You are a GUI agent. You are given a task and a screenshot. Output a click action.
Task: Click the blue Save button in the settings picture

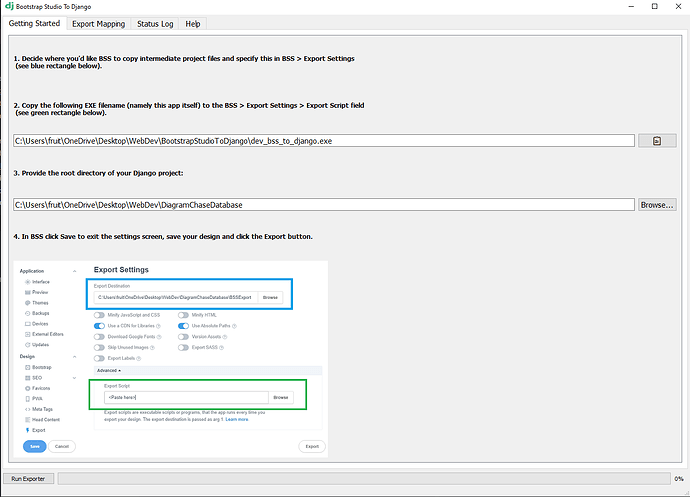[35, 446]
